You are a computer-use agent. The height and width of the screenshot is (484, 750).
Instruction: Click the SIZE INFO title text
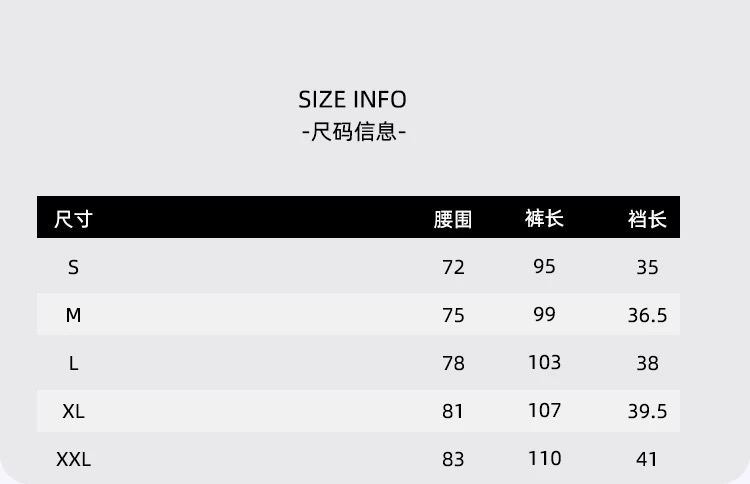click(352, 99)
